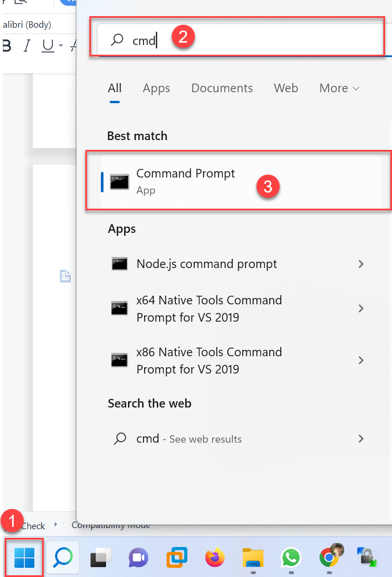Click the taskbar Search magnifier icon
Image resolution: width=392 pixels, height=577 pixels.
click(x=63, y=557)
